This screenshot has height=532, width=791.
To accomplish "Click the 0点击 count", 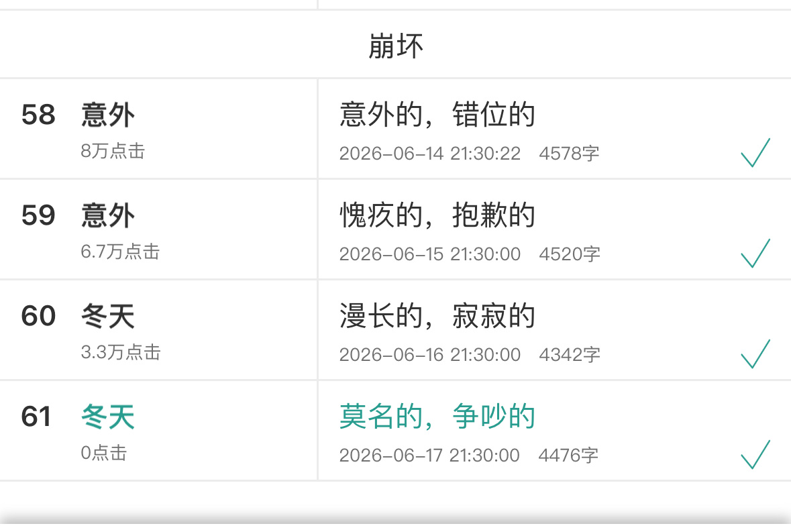I will (103, 453).
